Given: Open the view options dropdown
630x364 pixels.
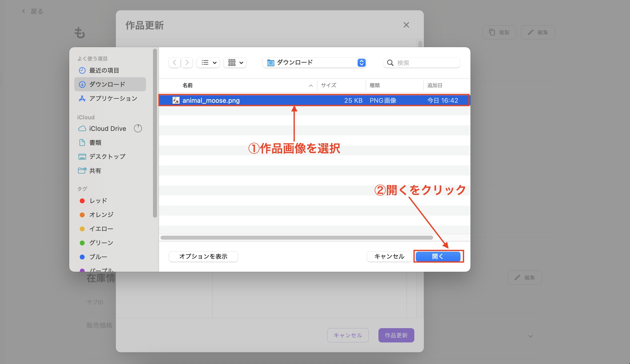Looking at the screenshot, I should coord(208,63).
